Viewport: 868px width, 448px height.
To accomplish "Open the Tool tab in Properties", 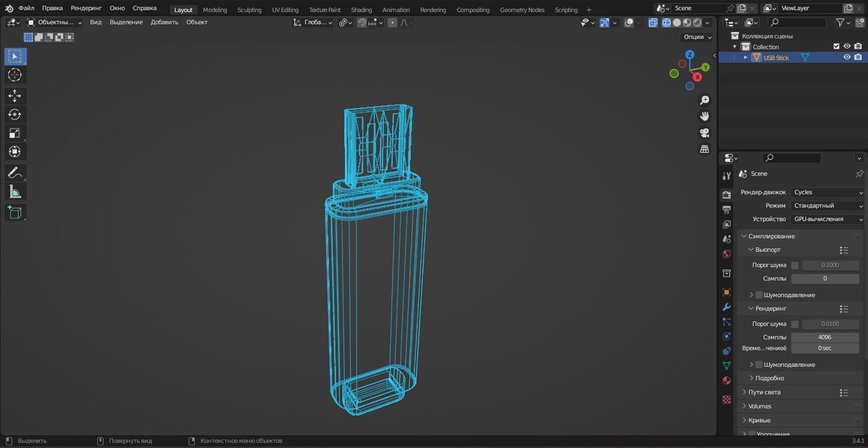I will (726, 176).
